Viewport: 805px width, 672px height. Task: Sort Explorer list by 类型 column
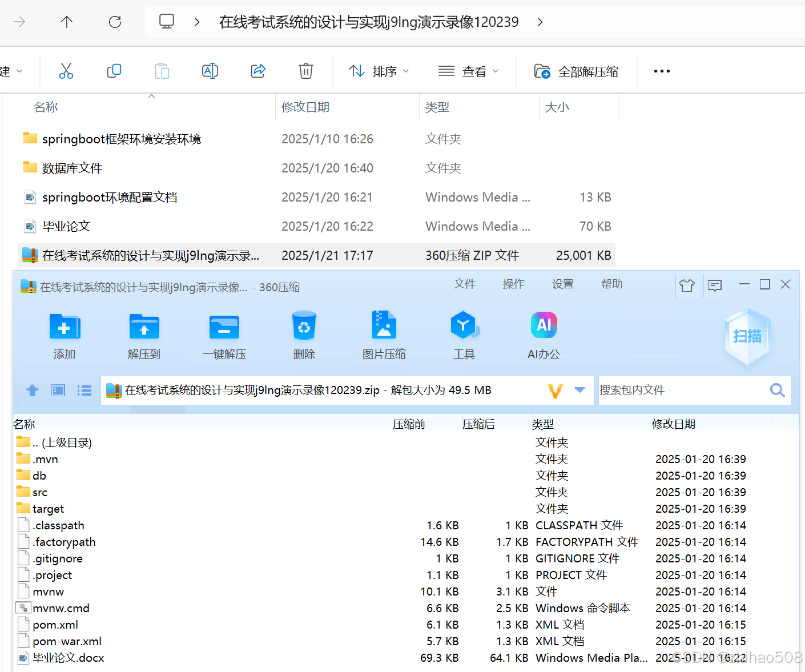pyautogui.click(x=437, y=107)
